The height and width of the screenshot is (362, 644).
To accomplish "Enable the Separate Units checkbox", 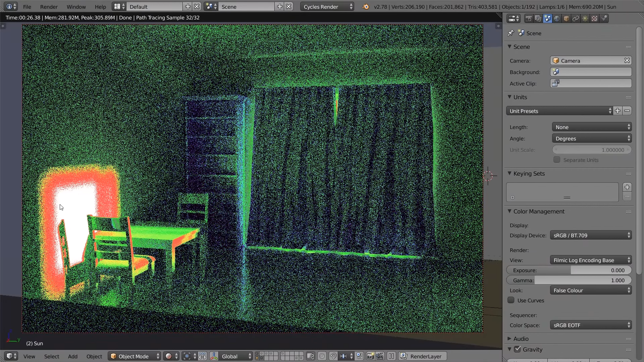I will [557, 160].
